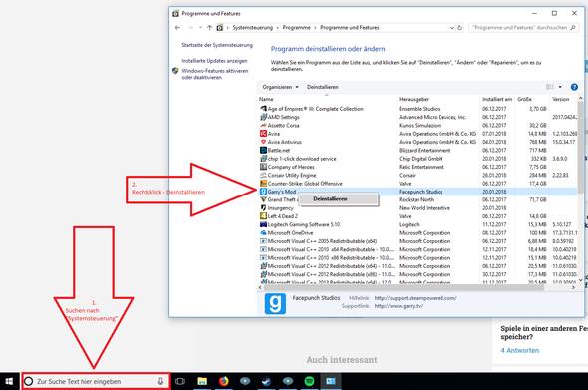Viewport: 588px width, 390px height.
Task: Open Startseite der Systemsteuerung link
Action: tap(217, 45)
